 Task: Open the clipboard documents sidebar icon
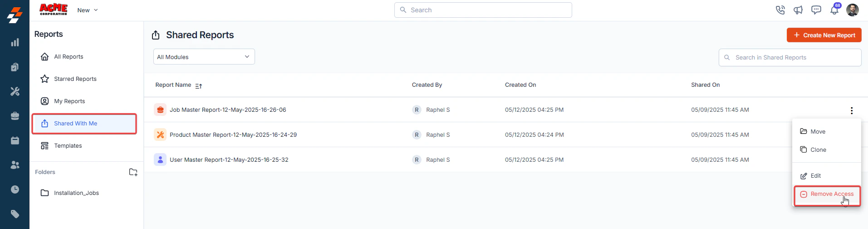click(15, 67)
